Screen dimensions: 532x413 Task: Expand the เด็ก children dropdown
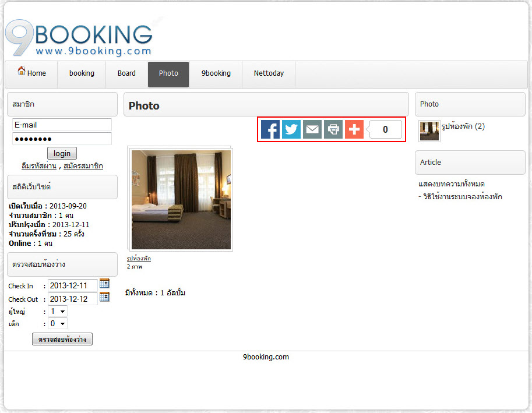click(58, 323)
